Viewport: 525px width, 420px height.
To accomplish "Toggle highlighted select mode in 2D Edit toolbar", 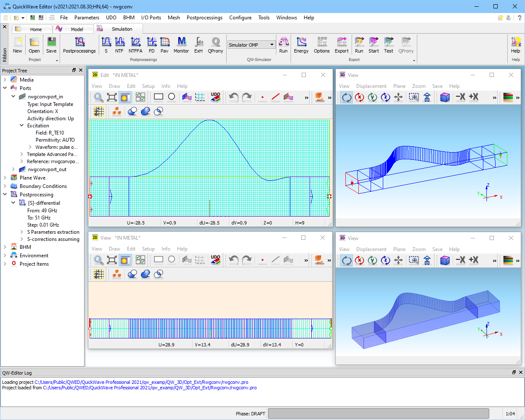I will point(125,97).
